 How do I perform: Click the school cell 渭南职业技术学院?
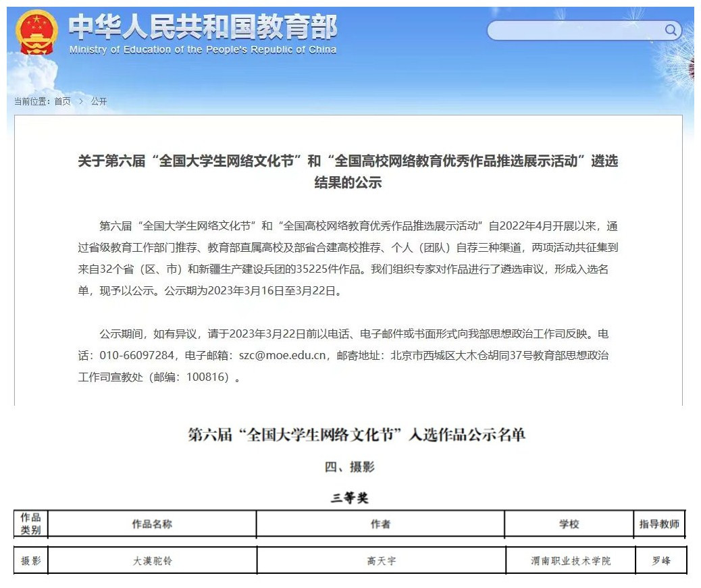(571, 560)
